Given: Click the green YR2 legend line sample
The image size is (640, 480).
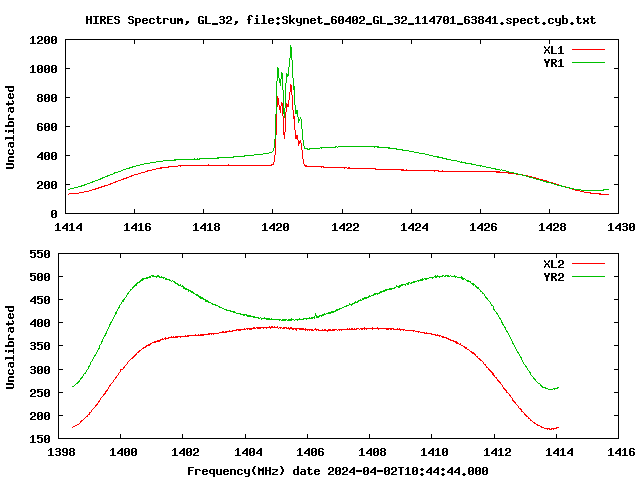Looking at the screenshot, I should [588, 277].
